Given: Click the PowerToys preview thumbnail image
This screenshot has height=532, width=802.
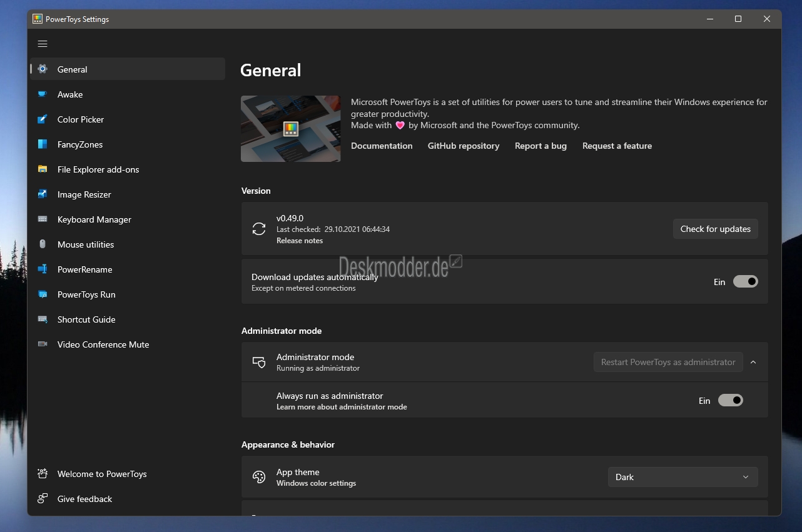Looking at the screenshot, I should 291,129.
